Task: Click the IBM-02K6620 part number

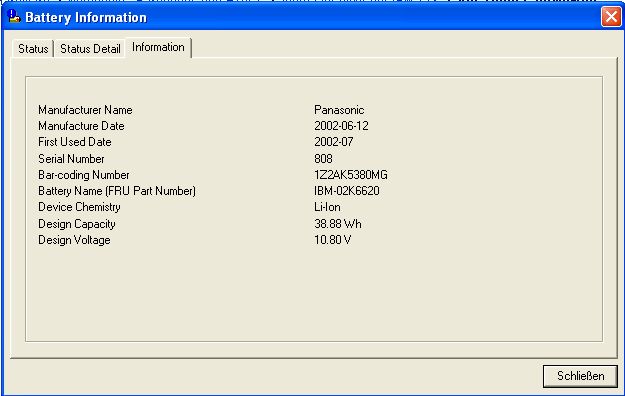Action: coord(347,191)
